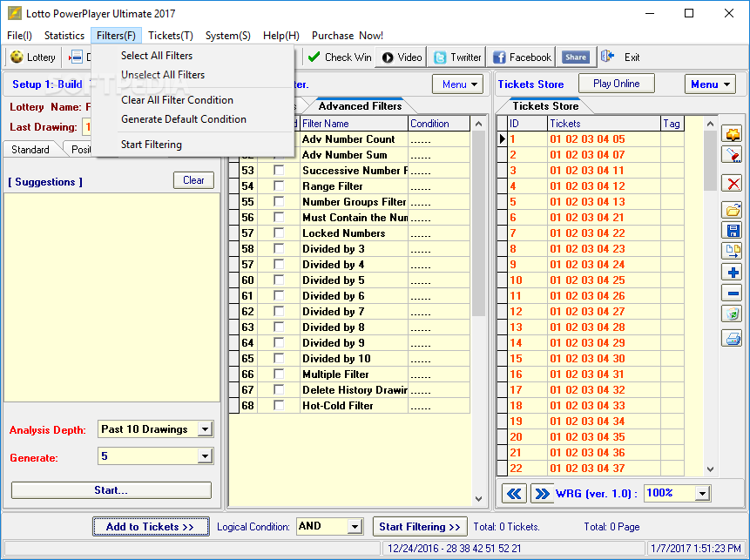Click the Start Filtering >> button
The height and width of the screenshot is (560, 750).
click(x=420, y=527)
